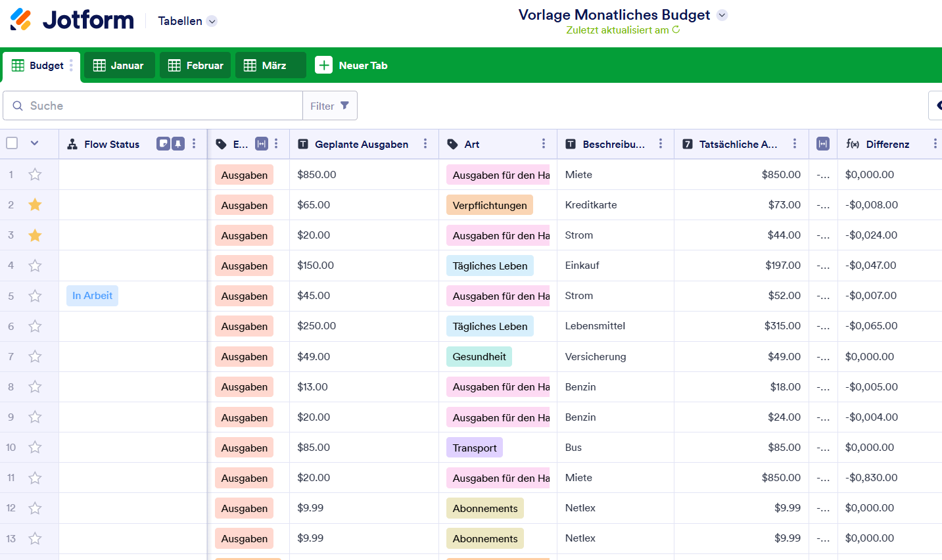Click the f(x) formula icon on Differenz column
Image resolution: width=942 pixels, height=560 pixels.
pos(852,143)
